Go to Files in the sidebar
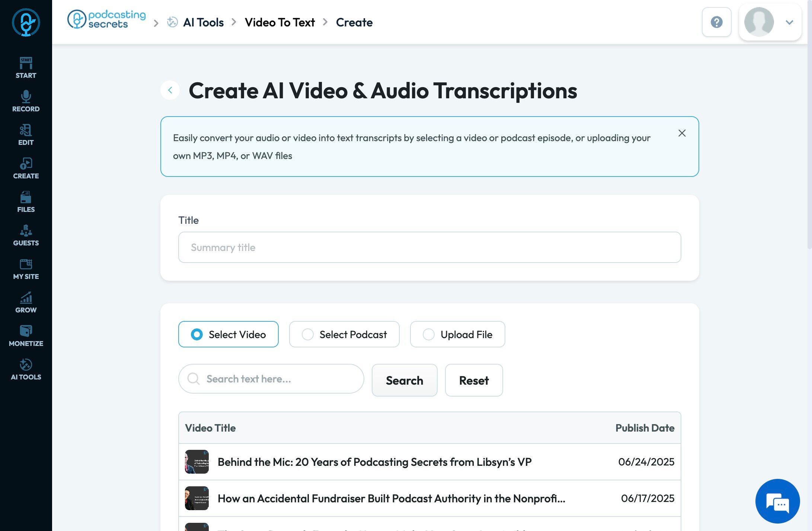The height and width of the screenshot is (531, 812). coord(26,202)
